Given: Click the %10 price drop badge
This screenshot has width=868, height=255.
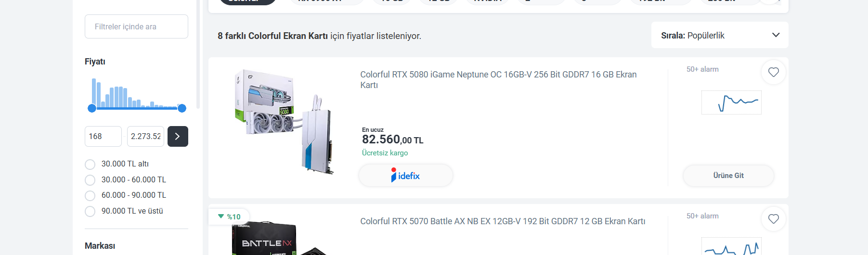Looking at the screenshot, I should 229,217.
